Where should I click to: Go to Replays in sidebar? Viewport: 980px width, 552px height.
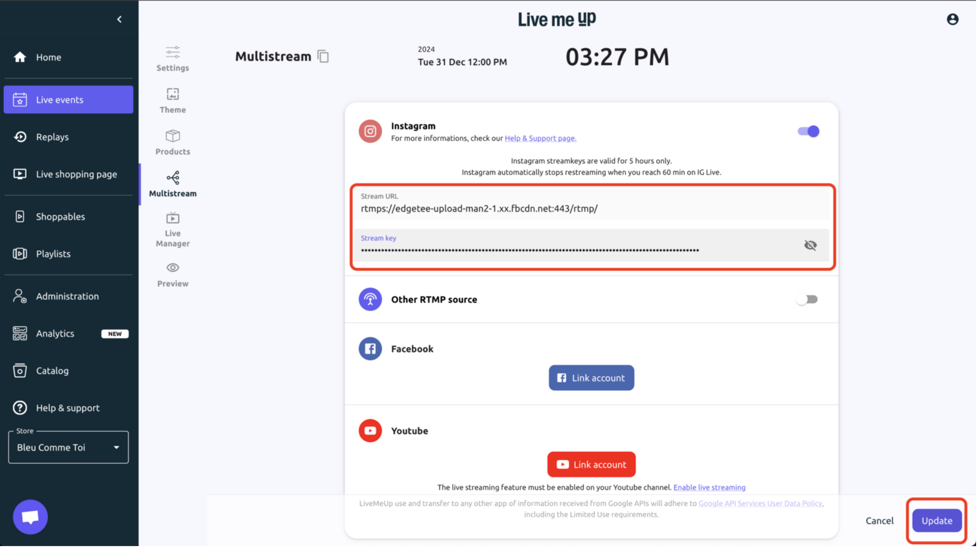(x=52, y=137)
